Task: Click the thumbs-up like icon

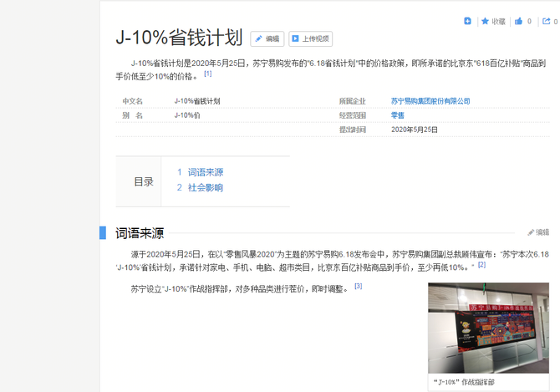Action: (x=518, y=21)
